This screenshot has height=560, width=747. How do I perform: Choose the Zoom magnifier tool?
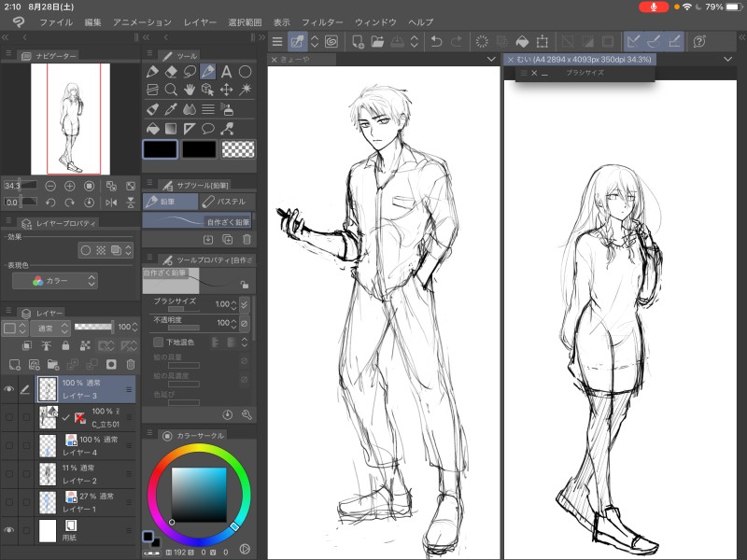click(171, 91)
